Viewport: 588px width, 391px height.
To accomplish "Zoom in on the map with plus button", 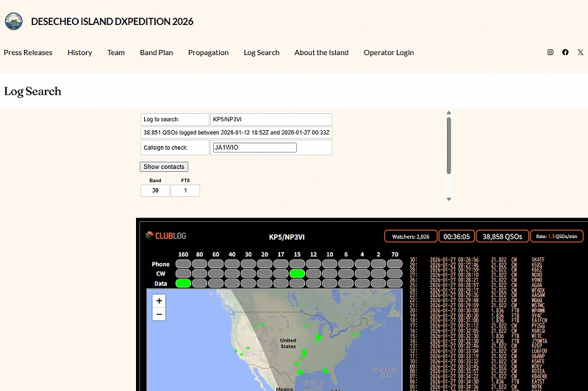I will (159, 301).
